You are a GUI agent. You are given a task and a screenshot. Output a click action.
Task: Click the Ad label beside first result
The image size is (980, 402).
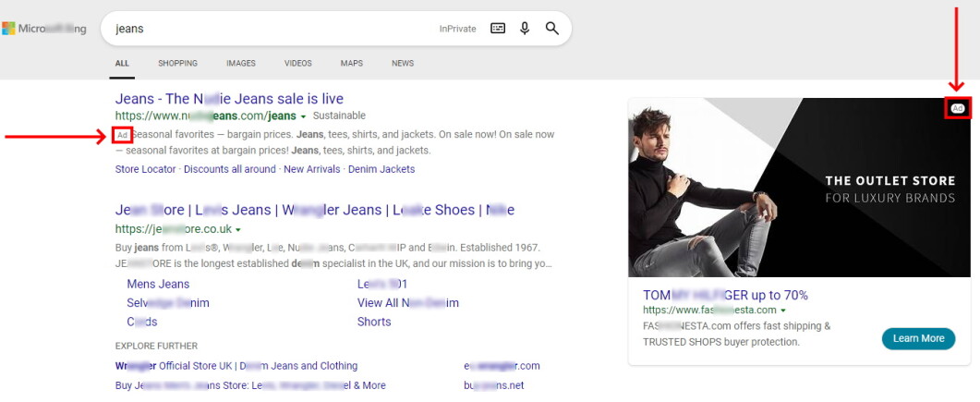[x=123, y=134]
